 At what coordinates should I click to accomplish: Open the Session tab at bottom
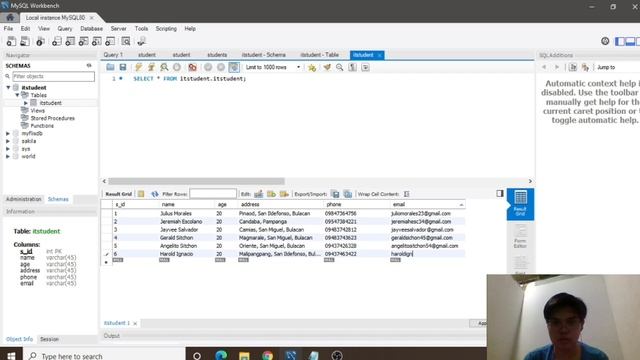[49, 339]
